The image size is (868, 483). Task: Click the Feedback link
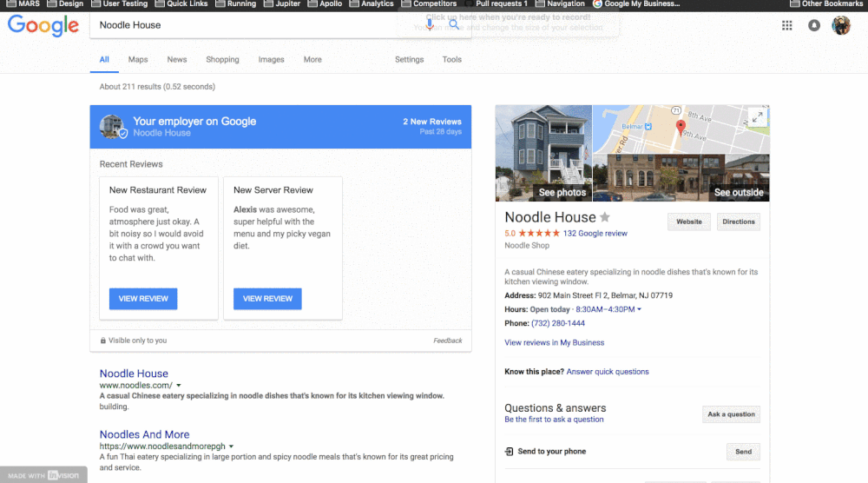coord(447,341)
